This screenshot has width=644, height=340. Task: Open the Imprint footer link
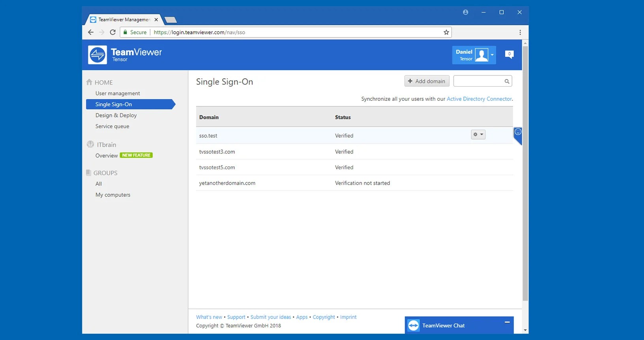(x=348, y=317)
